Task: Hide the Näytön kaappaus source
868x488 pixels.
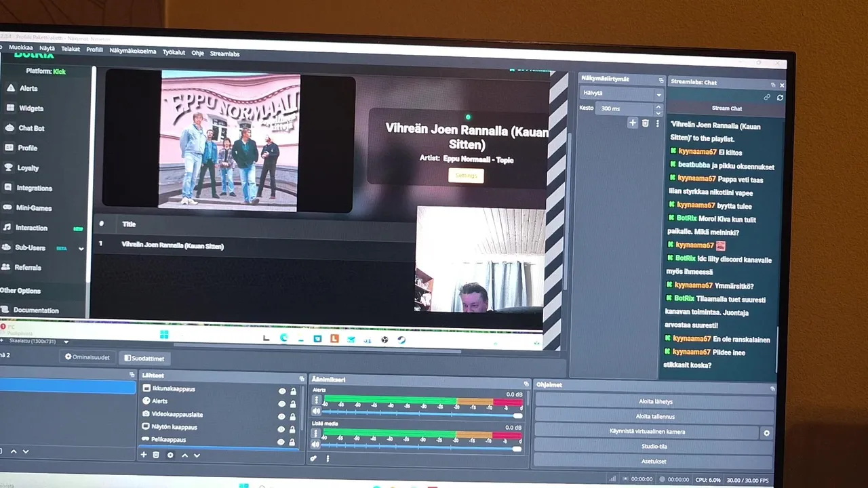Action: (282, 429)
